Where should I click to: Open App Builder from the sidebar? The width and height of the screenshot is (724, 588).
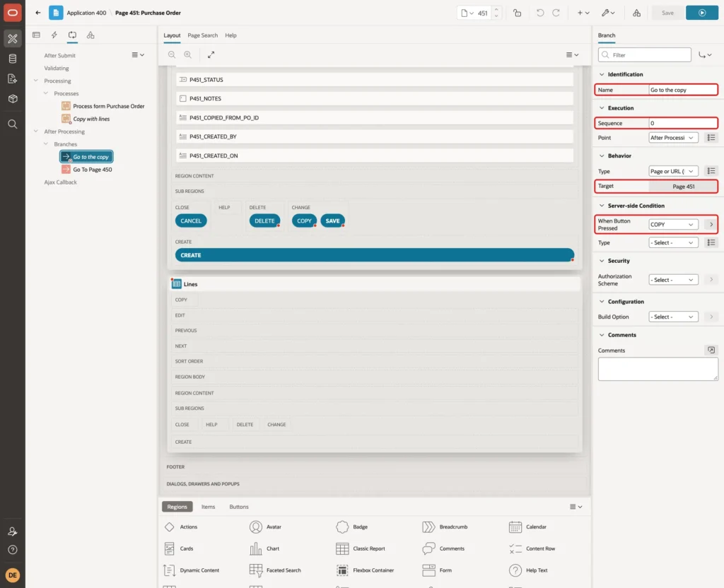point(13,39)
